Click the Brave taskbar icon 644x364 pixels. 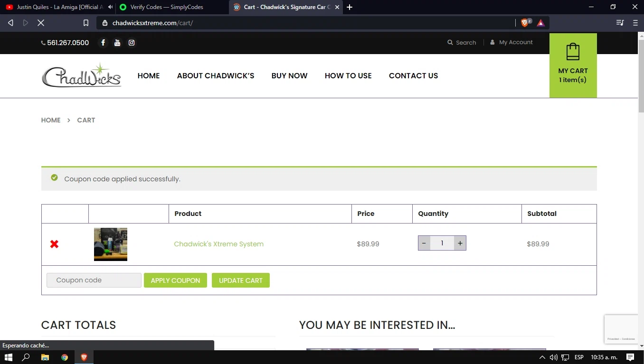84,357
